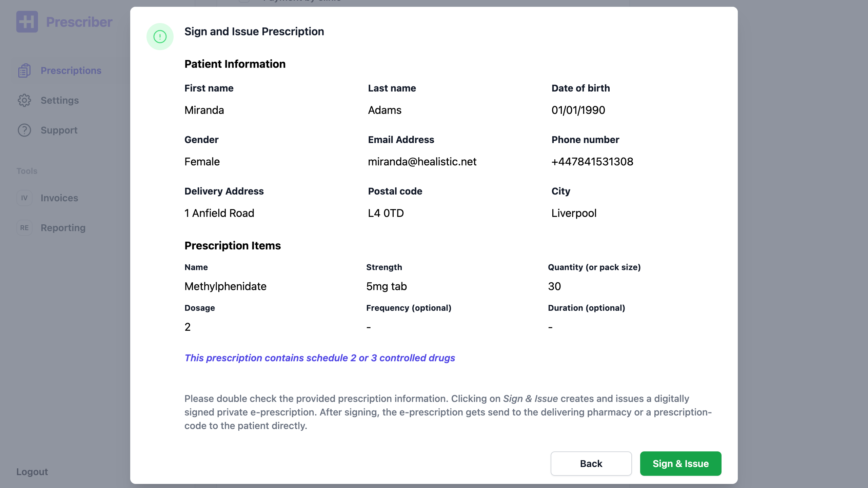Click the controlled drugs warning text

click(x=320, y=358)
